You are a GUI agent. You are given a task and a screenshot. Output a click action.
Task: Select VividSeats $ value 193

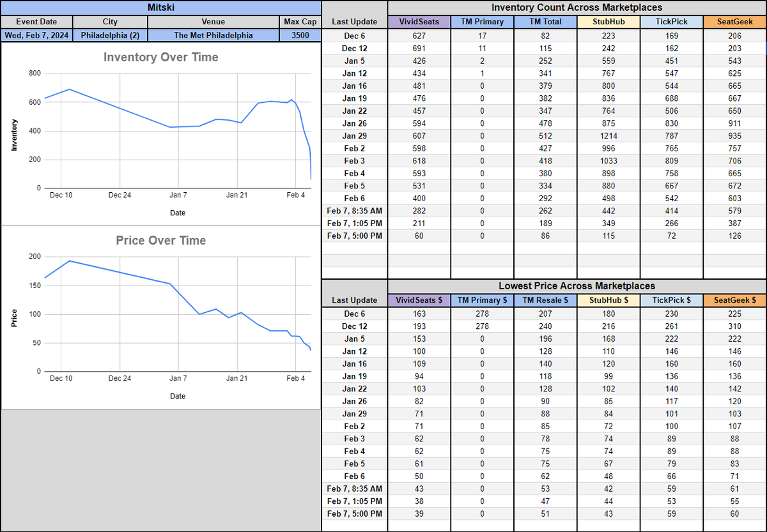pos(419,326)
